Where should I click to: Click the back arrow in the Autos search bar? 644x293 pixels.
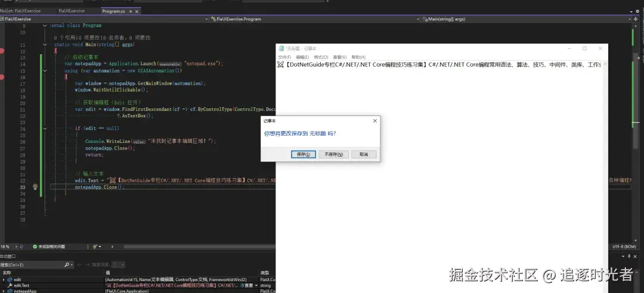pos(79,265)
